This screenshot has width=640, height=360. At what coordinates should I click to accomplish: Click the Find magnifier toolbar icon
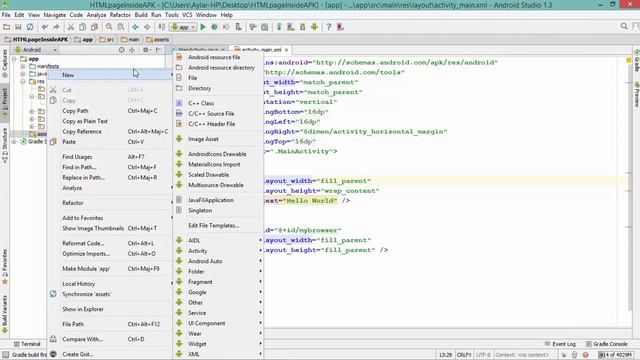pyautogui.click(x=109, y=27)
